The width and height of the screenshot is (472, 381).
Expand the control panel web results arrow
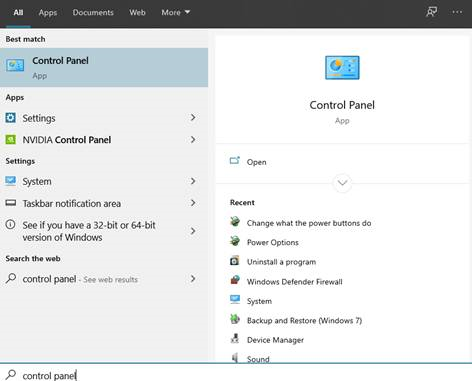[193, 279]
